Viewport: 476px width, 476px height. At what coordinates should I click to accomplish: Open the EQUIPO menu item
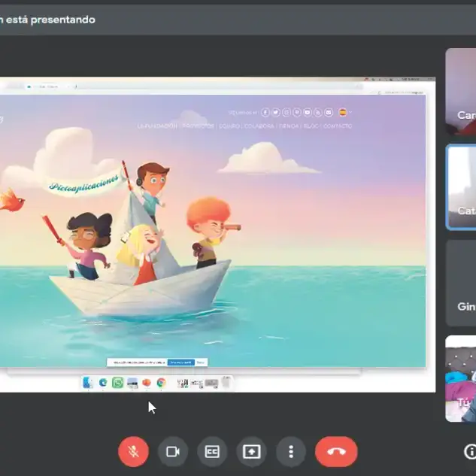(229, 126)
